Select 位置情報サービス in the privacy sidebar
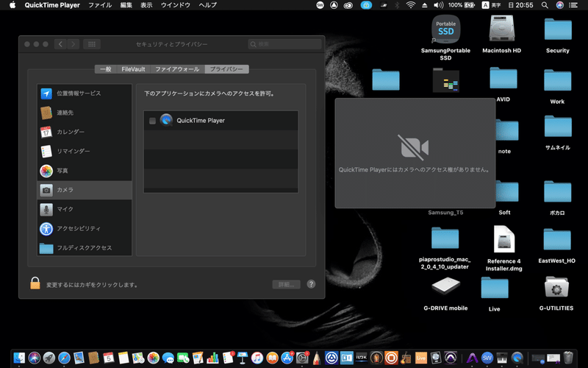 coord(85,93)
